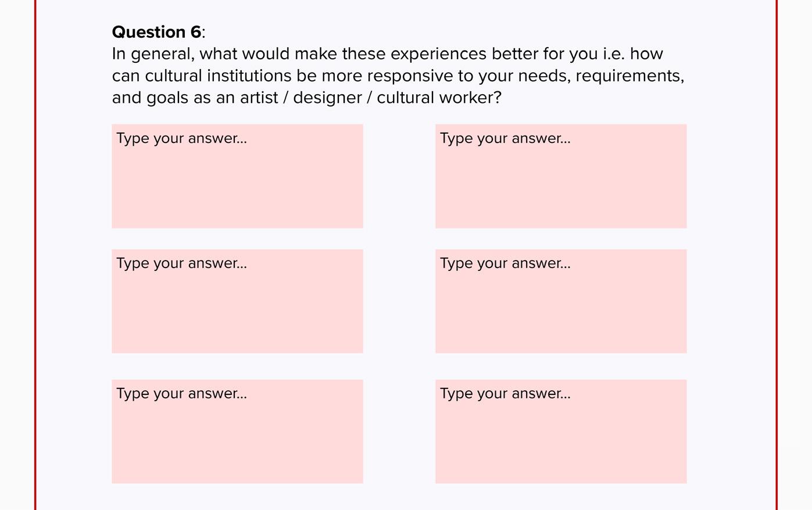
Task: Focus the middle-right answer box
Action: (561, 301)
